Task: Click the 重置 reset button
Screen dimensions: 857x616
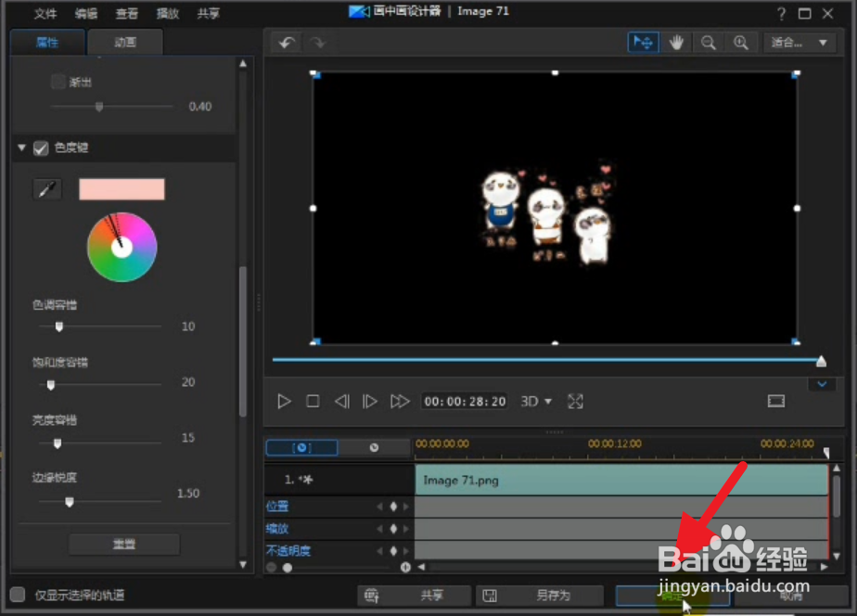Action: 124,545
